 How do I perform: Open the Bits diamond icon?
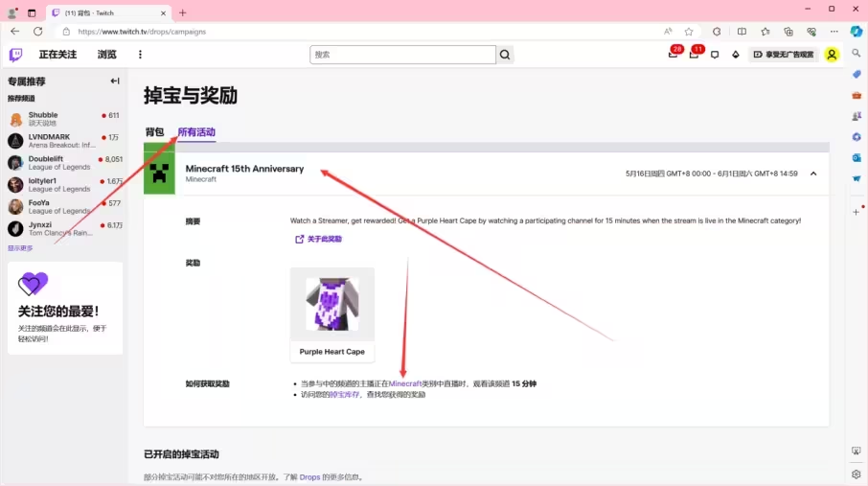tap(736, 55)
